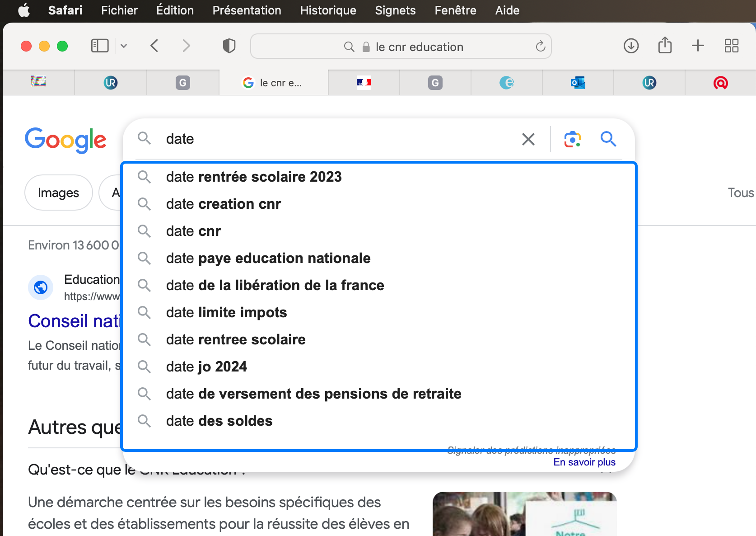
Task: Reload the page with the refresh icon
Action: [x=540, y=46]
